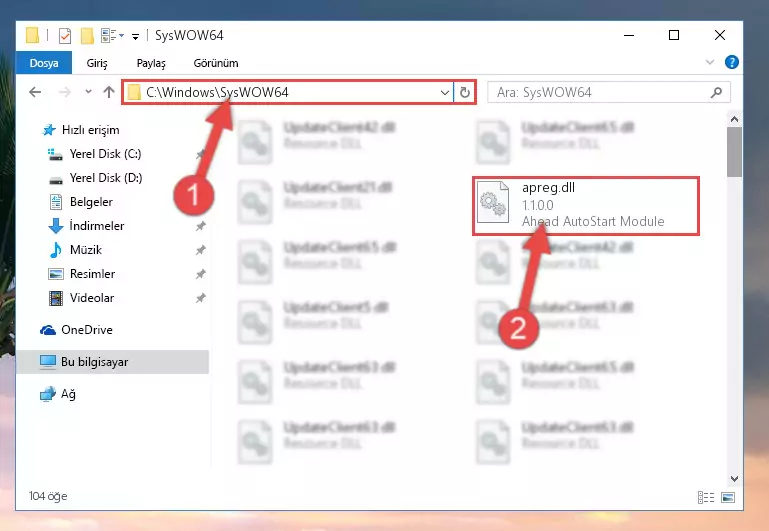Click the search magnifier icon
Image resolution: width=769 pixels, height=531 pixels.
[x=717, y=92]
